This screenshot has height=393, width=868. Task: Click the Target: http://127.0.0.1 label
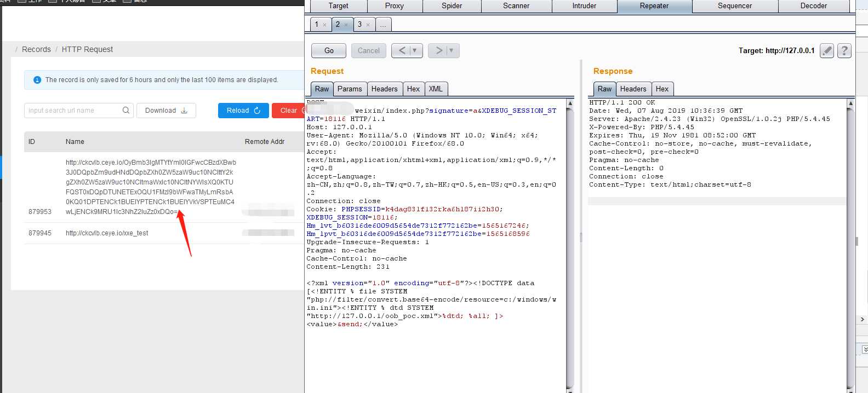(x=776, y=50)
